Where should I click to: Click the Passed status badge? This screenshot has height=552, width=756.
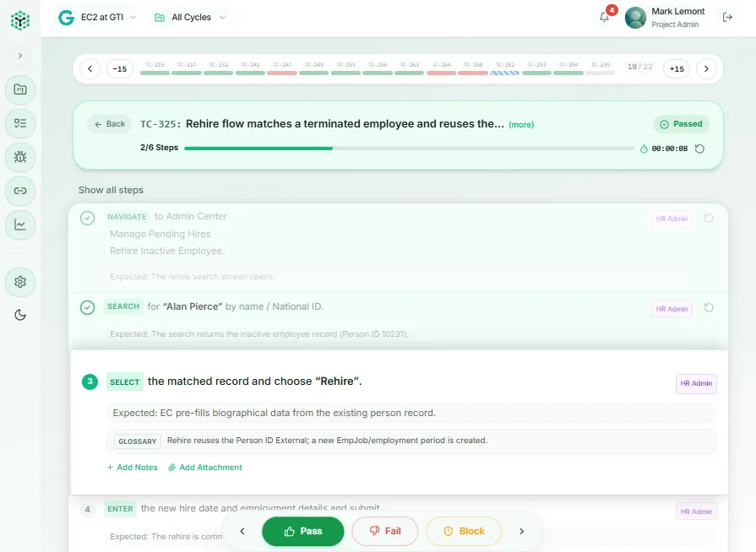682,124
